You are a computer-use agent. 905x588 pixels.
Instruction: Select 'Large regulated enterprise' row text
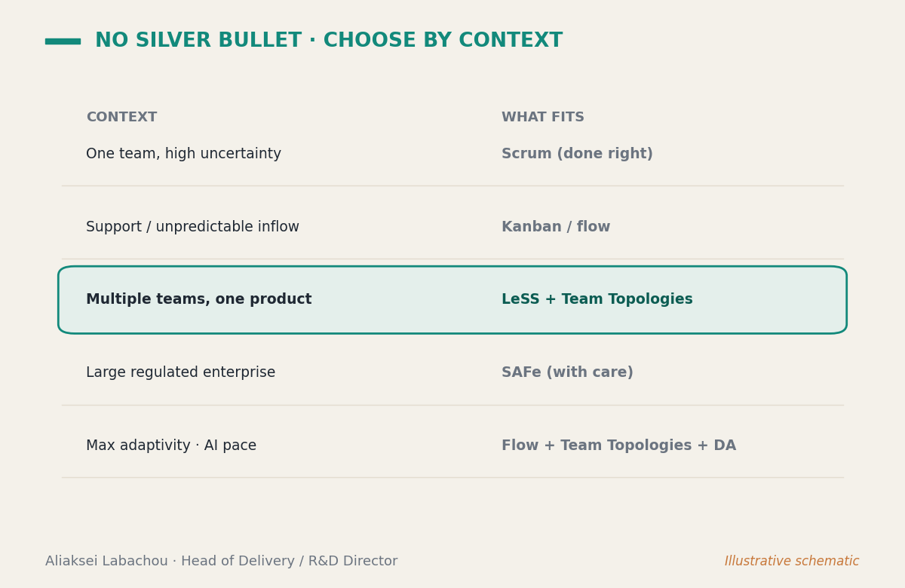(180, 372)
